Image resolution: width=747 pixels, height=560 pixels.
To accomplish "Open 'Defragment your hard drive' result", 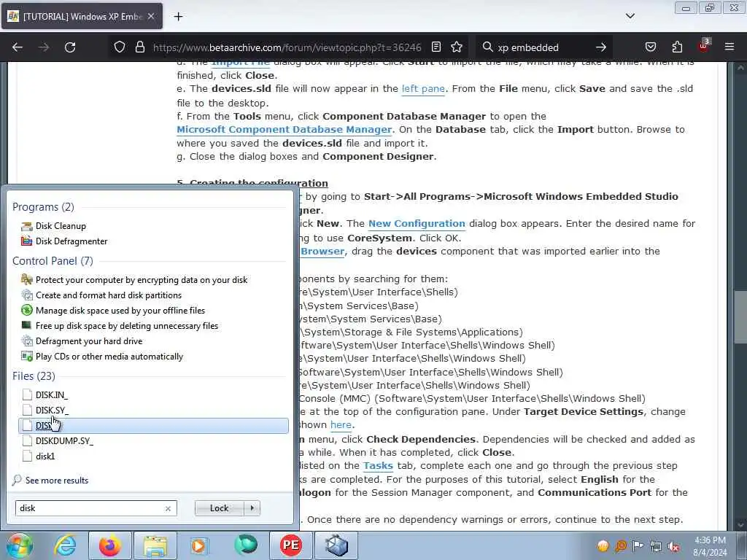I will (88, 341).
